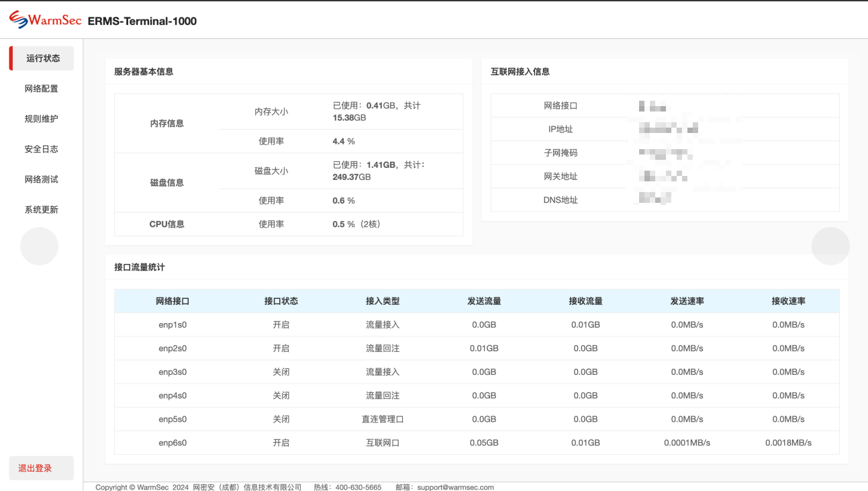
Task: Click the support@warmsec.com email address
Action: click(455, 487)
